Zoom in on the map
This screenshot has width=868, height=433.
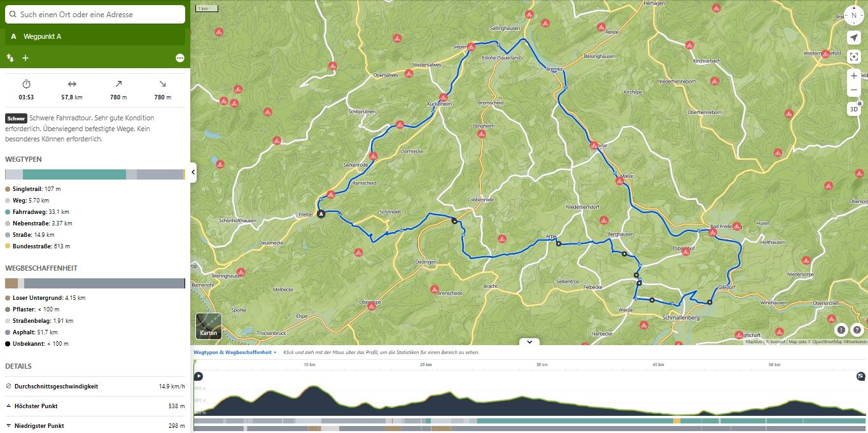point(854,76)
